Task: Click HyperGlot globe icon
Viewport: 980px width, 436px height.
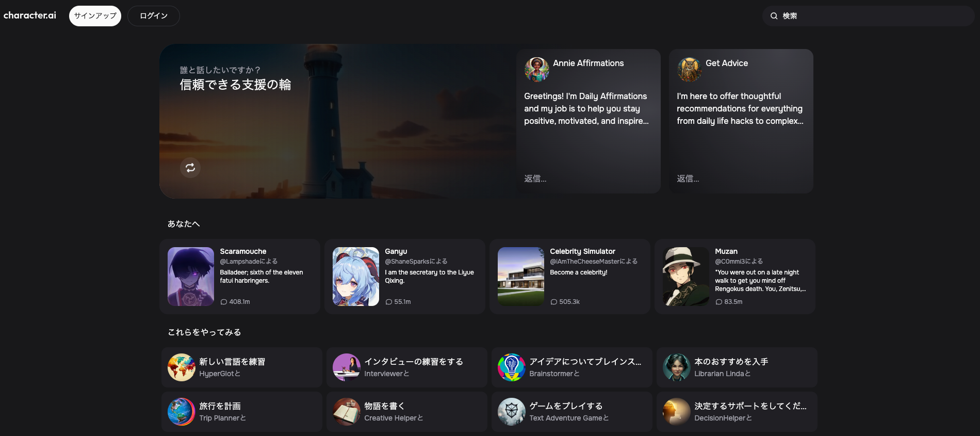Action: click(182, 367)
